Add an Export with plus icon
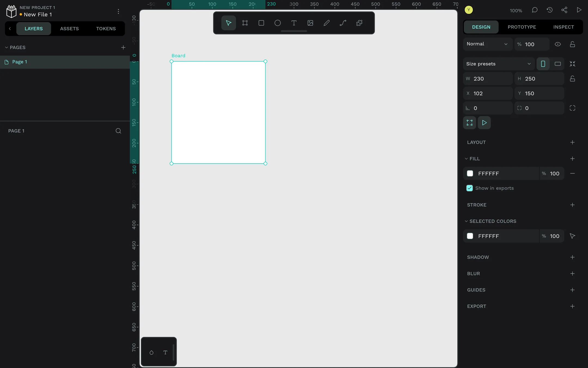The width and height of the screenshot is (588, 368). tap(572, 306)
